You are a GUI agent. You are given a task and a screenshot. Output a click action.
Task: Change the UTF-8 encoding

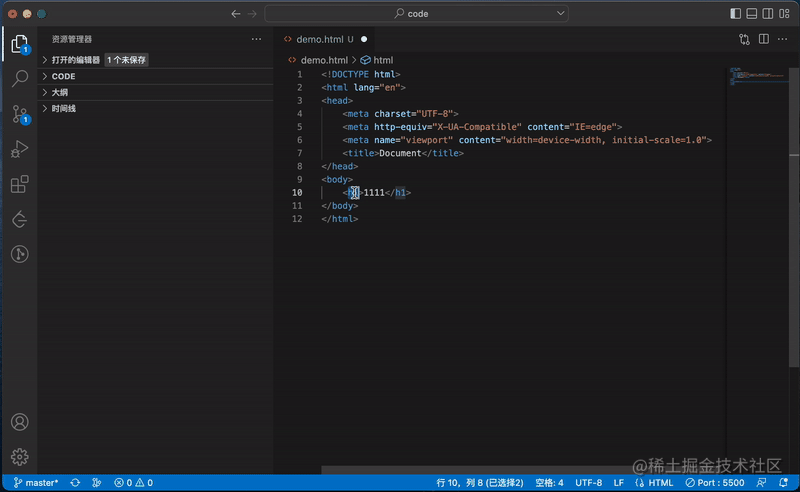[589, 483]
